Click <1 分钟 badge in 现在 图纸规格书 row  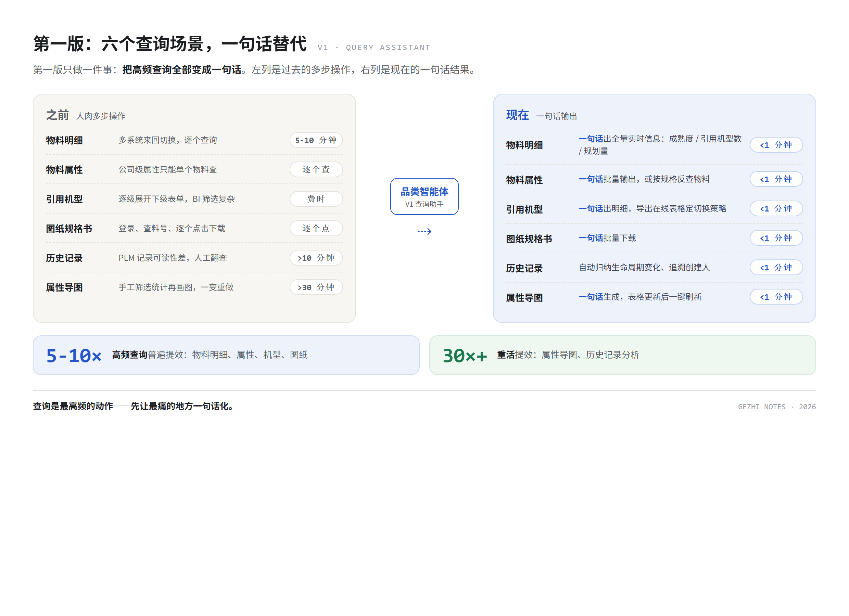[776, 238]
